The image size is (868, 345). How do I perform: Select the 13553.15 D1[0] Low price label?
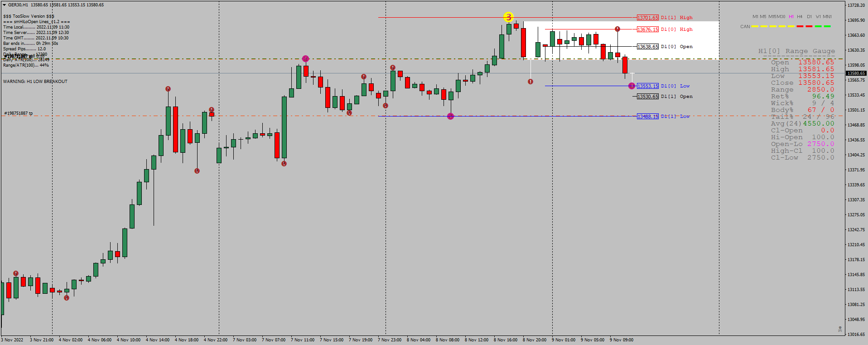pos(648,86)
